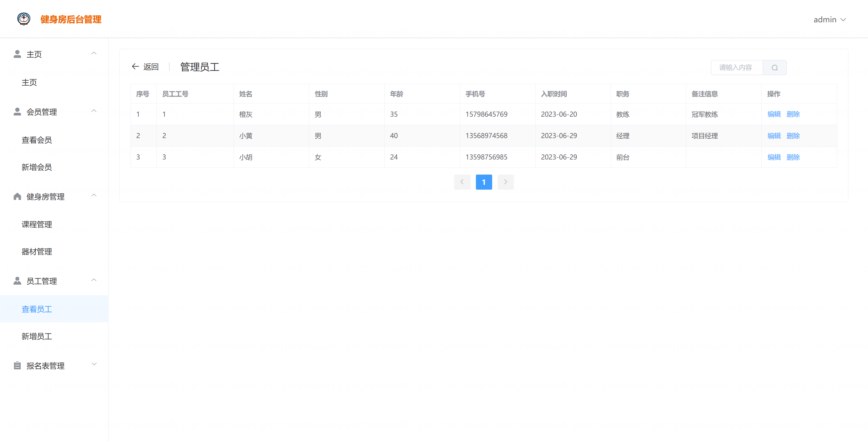Screen dimensions: 868x442
Task: Go to the previous page arrow
Action: pos(462,182)
